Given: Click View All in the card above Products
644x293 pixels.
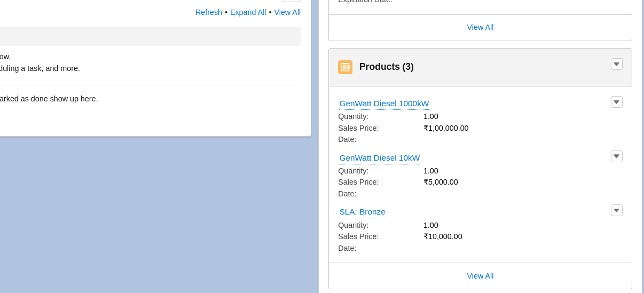Looking at the screenshot, I should (x=480, y=27).
